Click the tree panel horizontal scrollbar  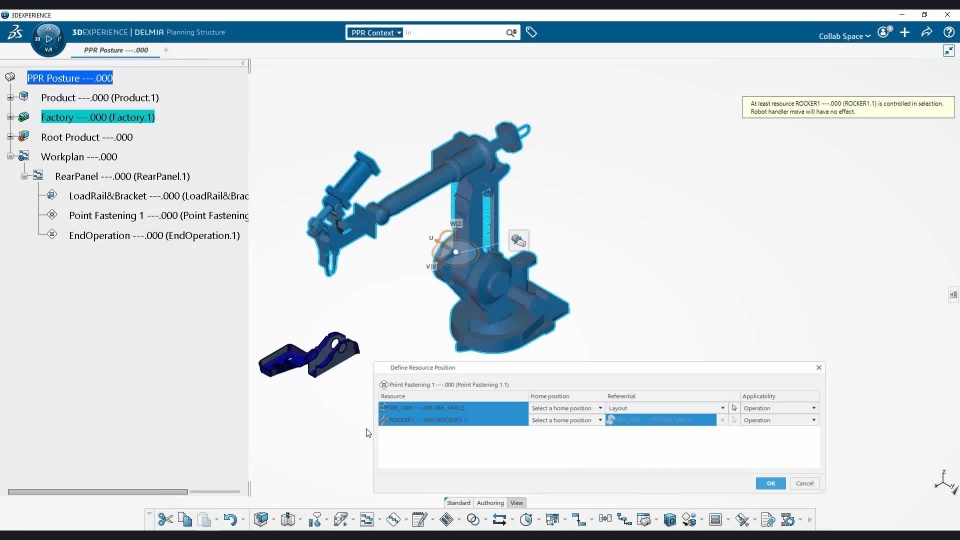click(x=98, y=492)
